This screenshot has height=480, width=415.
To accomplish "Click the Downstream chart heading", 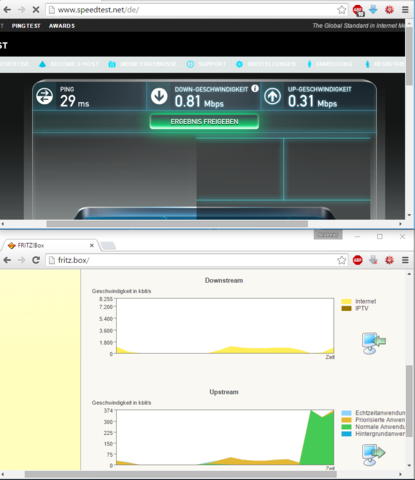I will [x=224, y=280].
